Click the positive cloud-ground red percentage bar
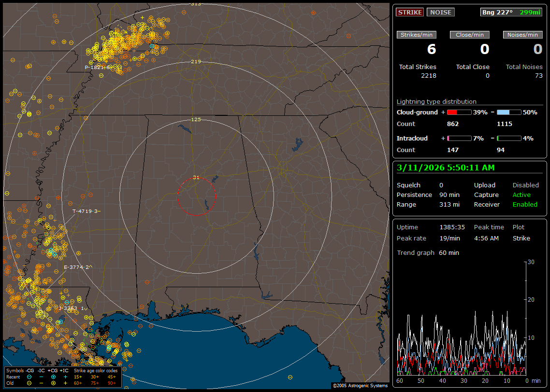This screenshot has width=550, height=392. pyautogui.click(x=459, y=112)
